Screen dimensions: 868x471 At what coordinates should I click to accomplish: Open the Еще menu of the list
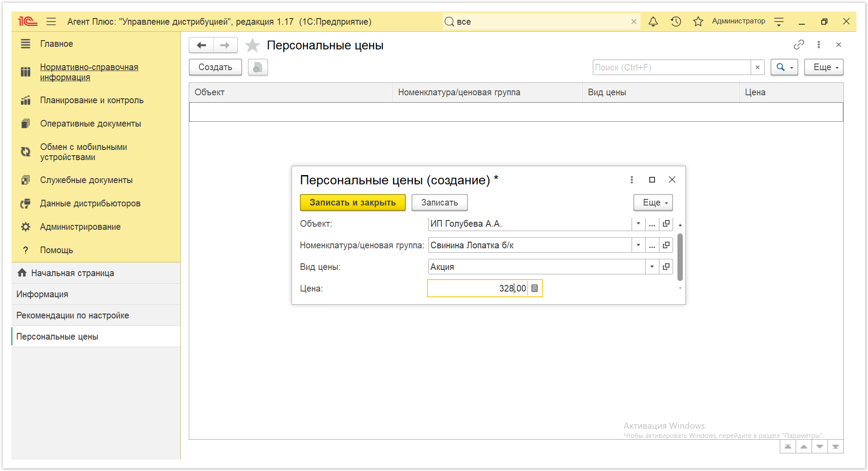pos(823,67)
